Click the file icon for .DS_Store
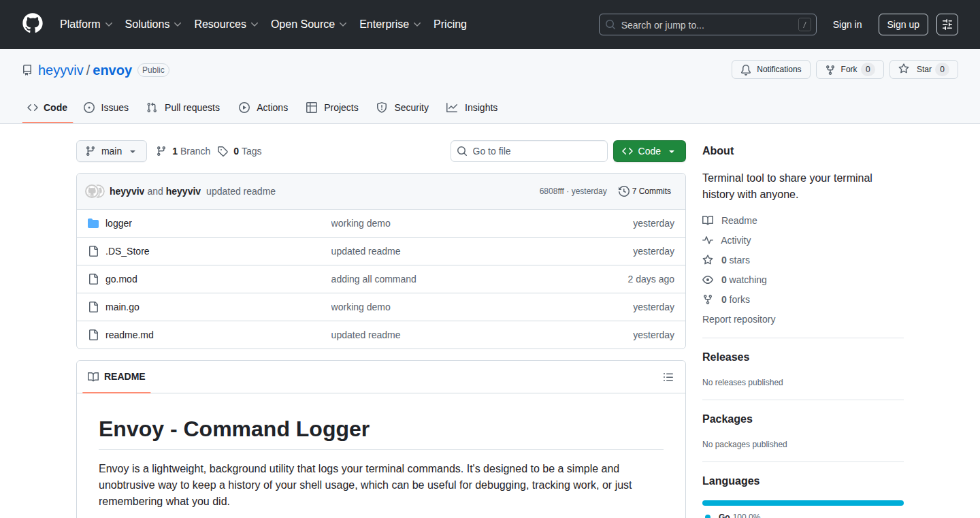 [93, 251]
